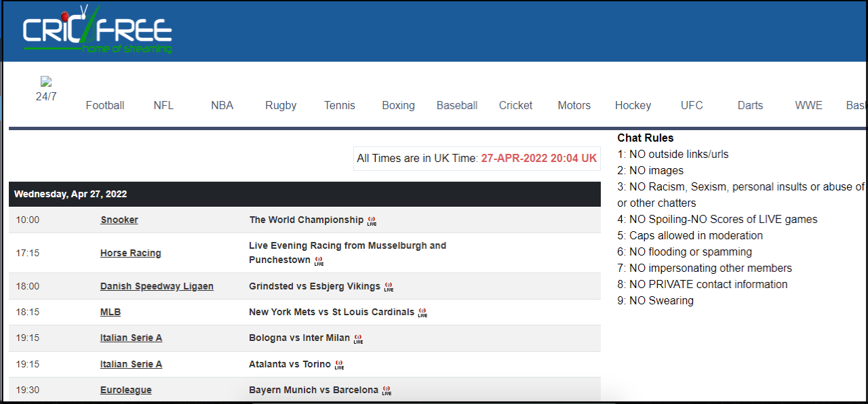Click the 19:30 Euroleague time
The width and height of the screenshot is (868, 404).
pos(28,390)
